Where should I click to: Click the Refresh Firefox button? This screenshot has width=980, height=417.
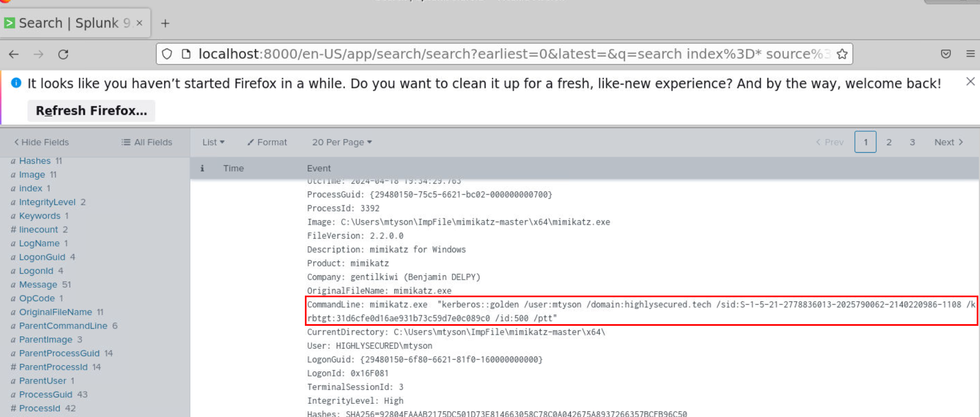91,110
